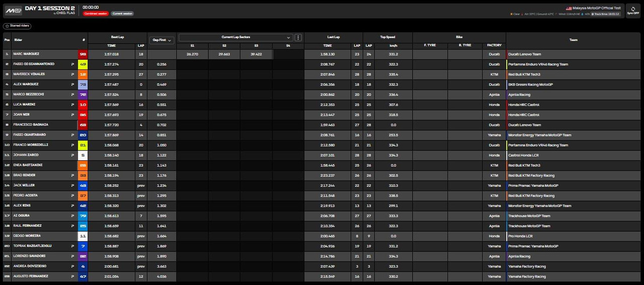Screen dimensions: 644x285
Task: Click the S4 sector column header
Action: pos(288,45)
